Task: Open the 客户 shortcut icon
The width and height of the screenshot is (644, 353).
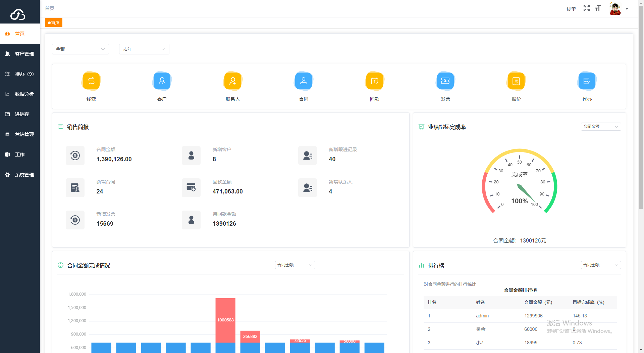Action: [x=162, y=81]
